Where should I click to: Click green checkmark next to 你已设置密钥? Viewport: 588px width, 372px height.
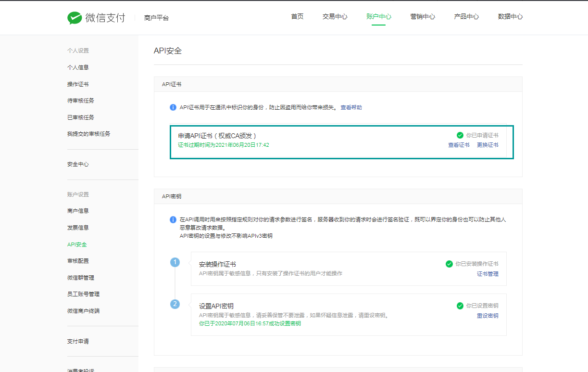click(460, 306)
